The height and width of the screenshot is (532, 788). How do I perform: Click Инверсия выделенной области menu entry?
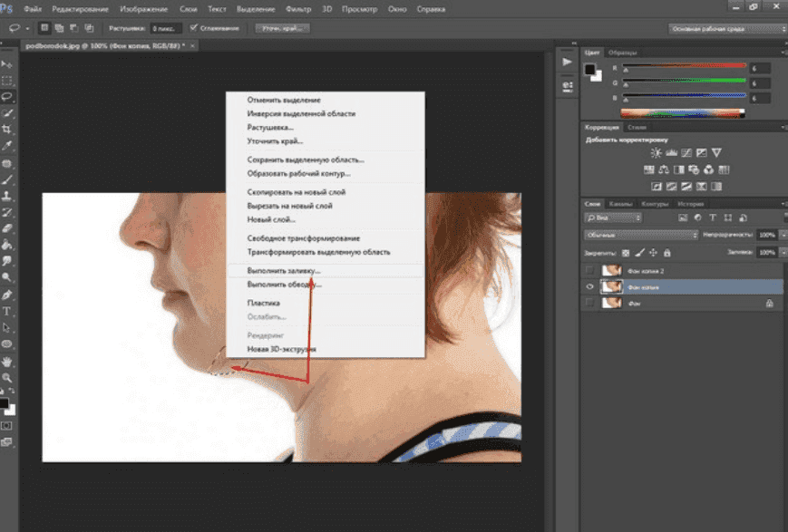[301, 114]
